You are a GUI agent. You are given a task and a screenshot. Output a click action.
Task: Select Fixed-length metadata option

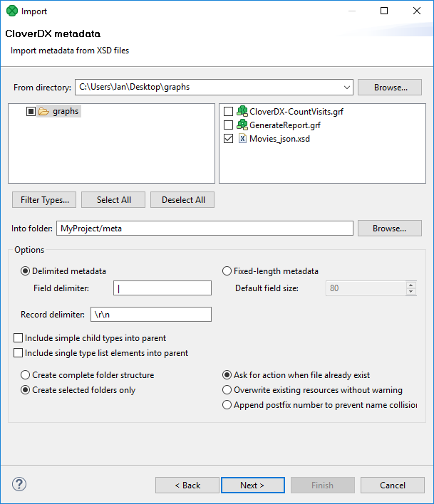(x=227, y=271)
